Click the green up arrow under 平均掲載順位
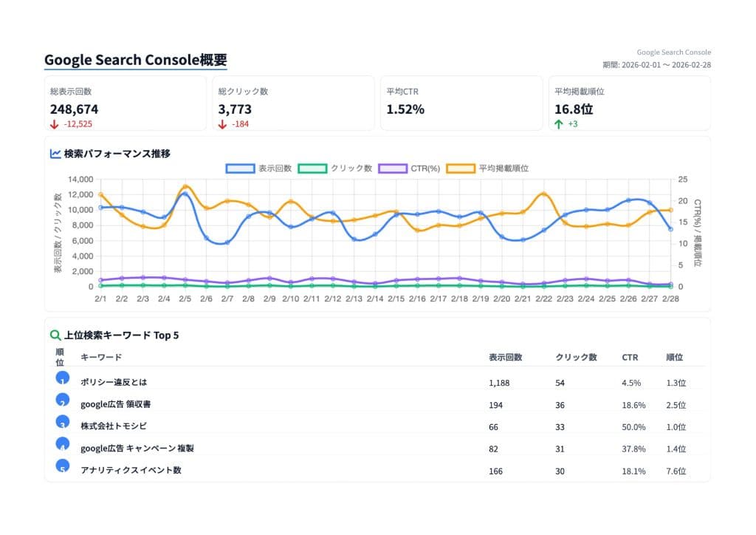 [x=559, y=124]
